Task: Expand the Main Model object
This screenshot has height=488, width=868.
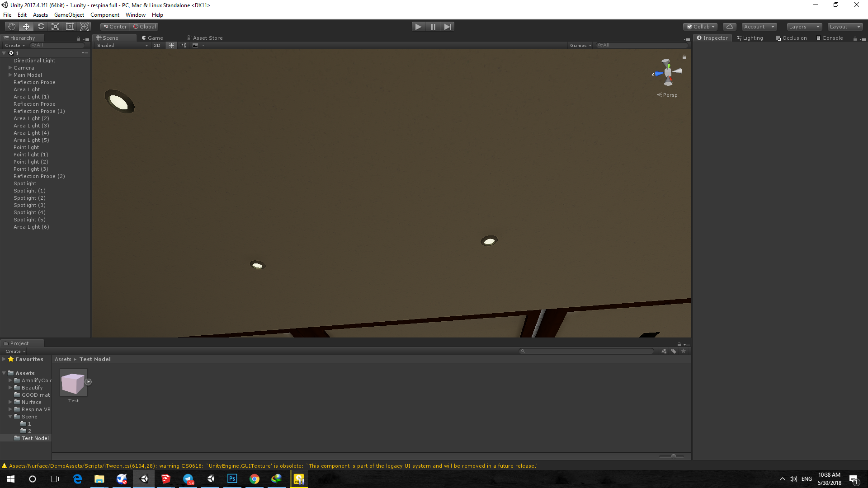Action: [10, 75]
